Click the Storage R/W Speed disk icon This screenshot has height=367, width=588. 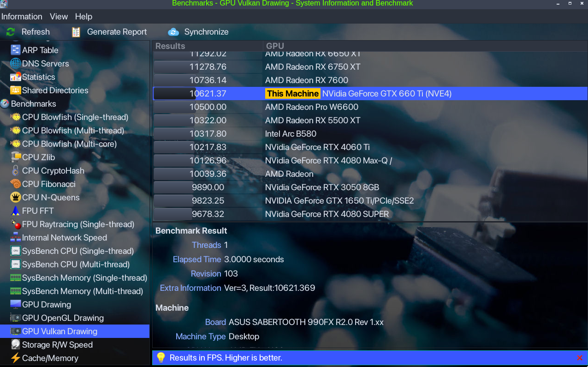(16, 344)
